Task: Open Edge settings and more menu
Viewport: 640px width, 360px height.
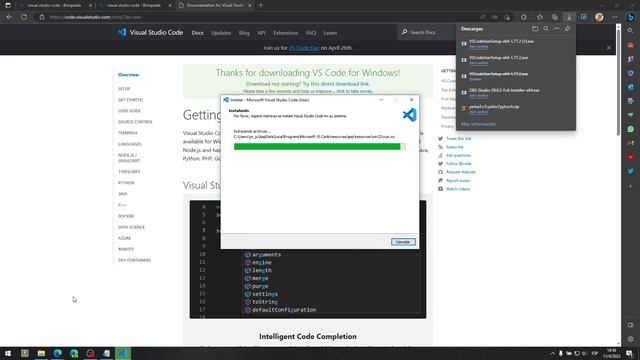Action: point(615,17)
